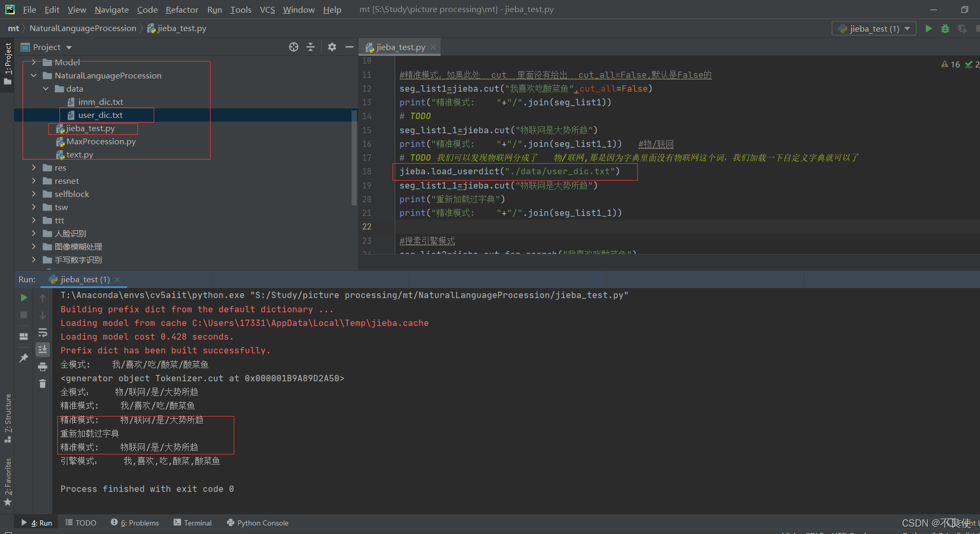This screenshot has height=534, width=980.
Task: Click line number 18 in the gutter
Action: coord(367,171)
